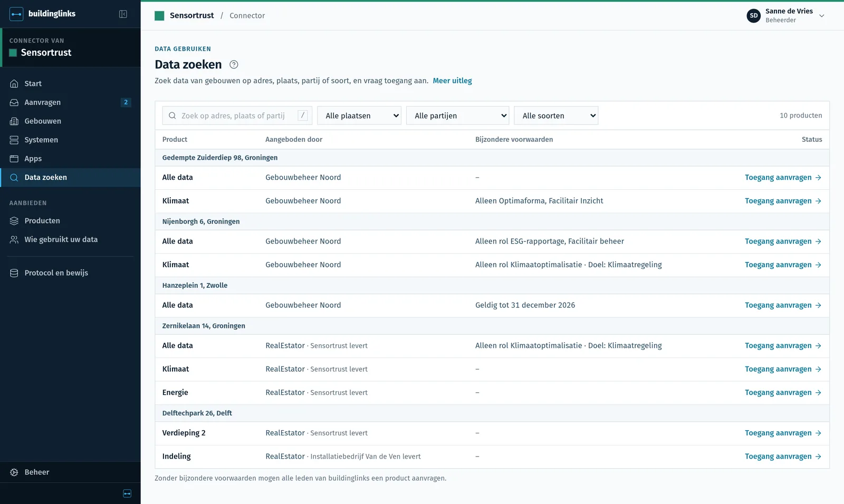Screen dimensions: 844x504
Task: Open the Alle plaatsen dropdown
Action: click(359, 115)
